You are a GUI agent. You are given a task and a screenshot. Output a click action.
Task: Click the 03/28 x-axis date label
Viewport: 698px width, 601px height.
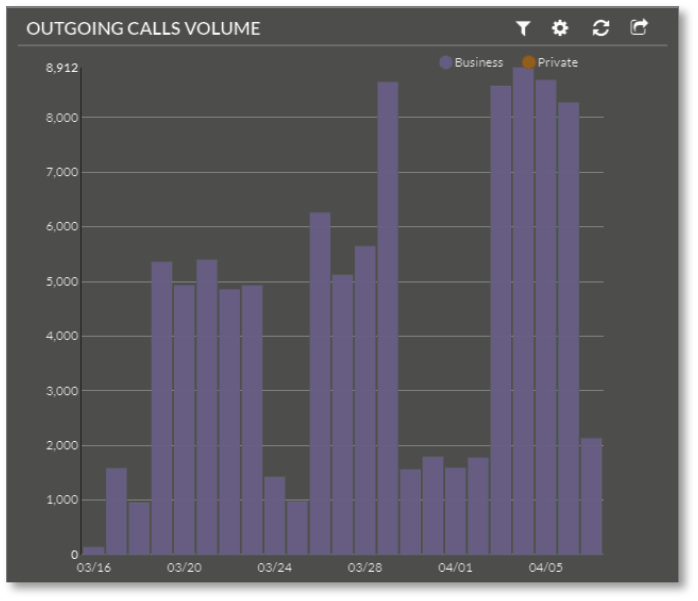point(365,568)
